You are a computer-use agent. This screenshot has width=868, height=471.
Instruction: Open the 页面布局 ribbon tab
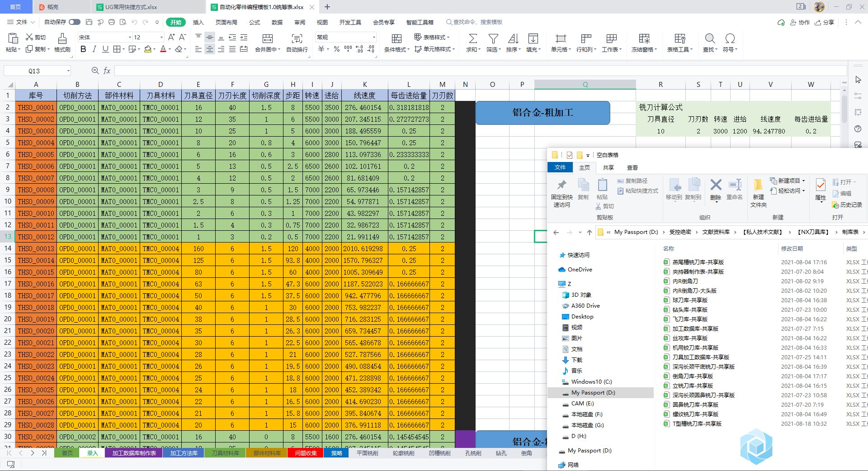pyautogui.click(x=226, y=22)
